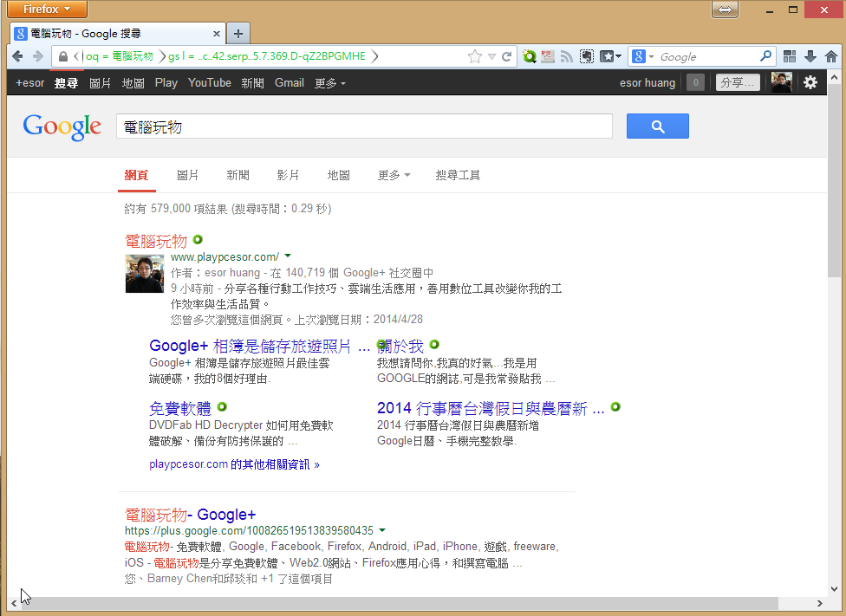Viewport: 846px width, 616px height.
Task: Select the 電腦玩物 - Google 搜尋 tab
Action: point(118,34)
